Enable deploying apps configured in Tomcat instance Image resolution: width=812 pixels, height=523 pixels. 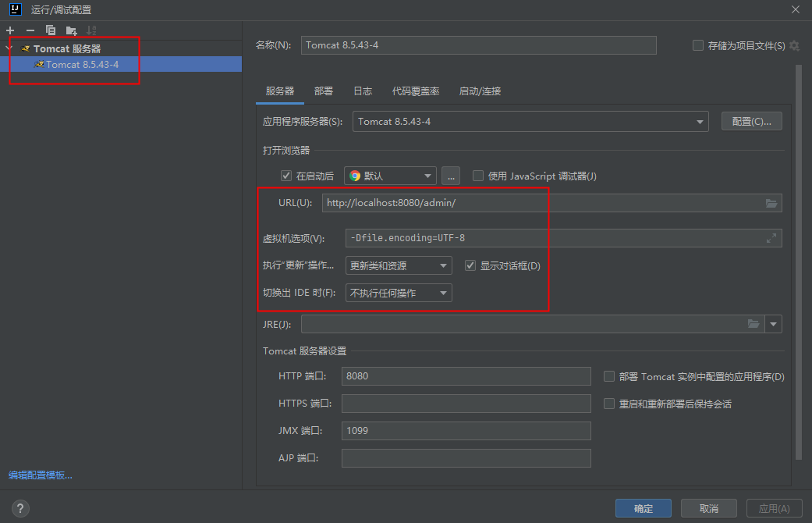click(x=609, y=376)
